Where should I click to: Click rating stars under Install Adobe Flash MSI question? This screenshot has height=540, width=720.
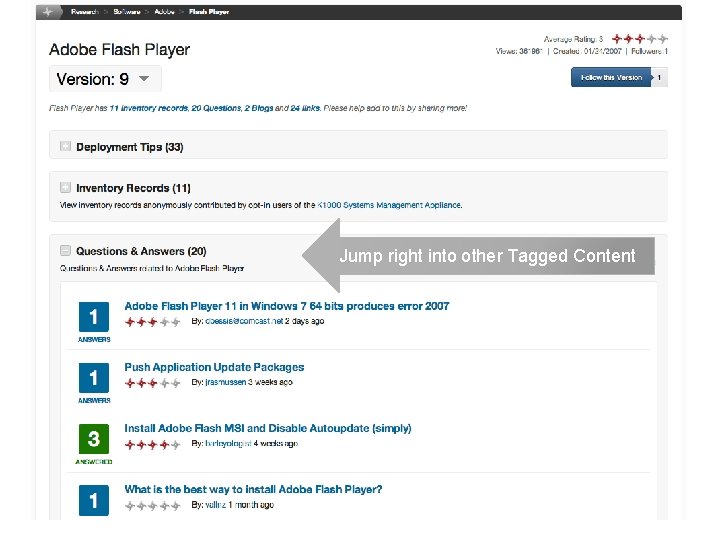click(152, 444)
